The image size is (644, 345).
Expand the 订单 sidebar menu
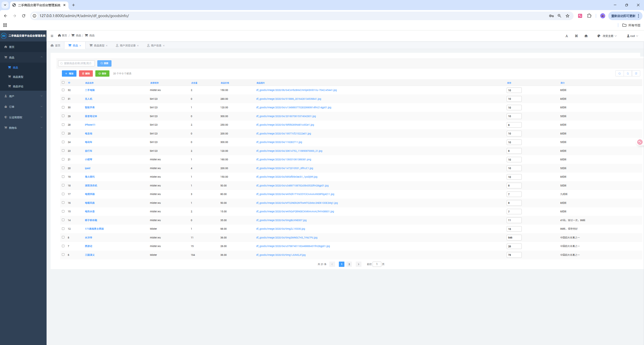point(23,107)
